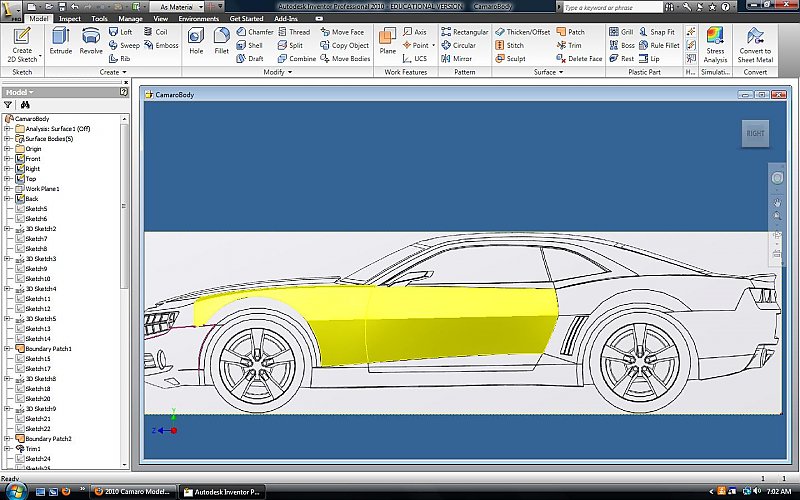Click the binoculars find icon in browser
Image resolution: width=800 pixels, height=500 pixels.
(x=25, y=105)
